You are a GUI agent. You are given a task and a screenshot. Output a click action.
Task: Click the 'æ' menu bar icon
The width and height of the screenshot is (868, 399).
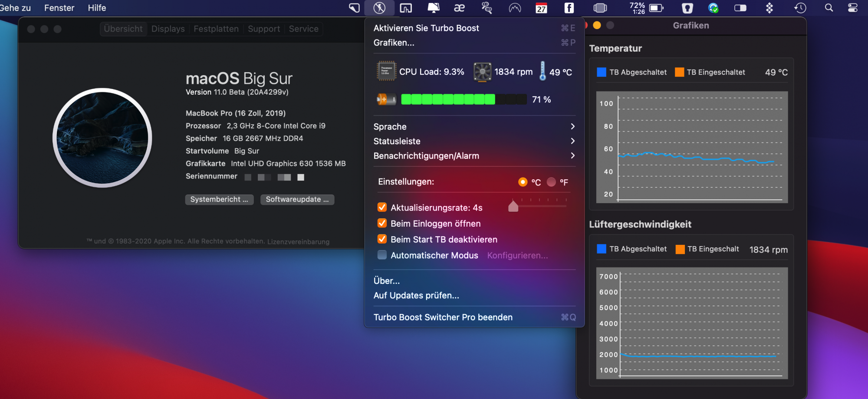[459, 8]
